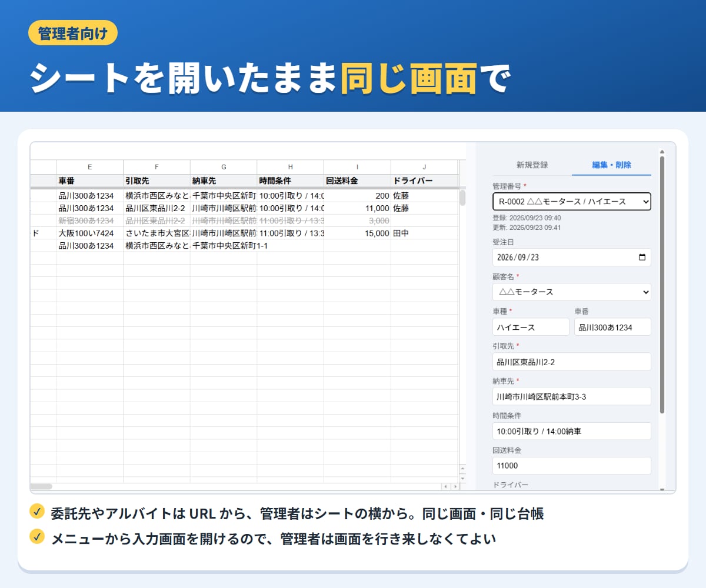The image size is (706, 588).
Task: Click the 佐藤 cell in the 11,000 row
Action: [424, 208]
